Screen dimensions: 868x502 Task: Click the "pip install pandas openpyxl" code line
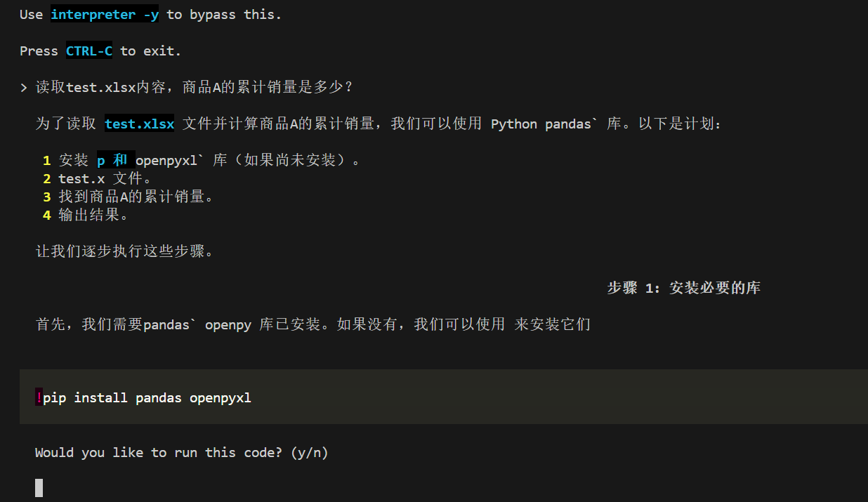tap(147, 398)
